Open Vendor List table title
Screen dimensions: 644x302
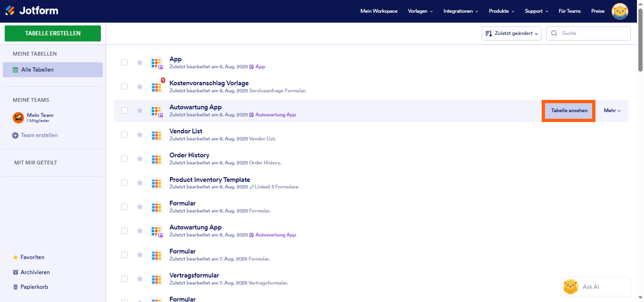pyautogui.click(x=186, y=131)
